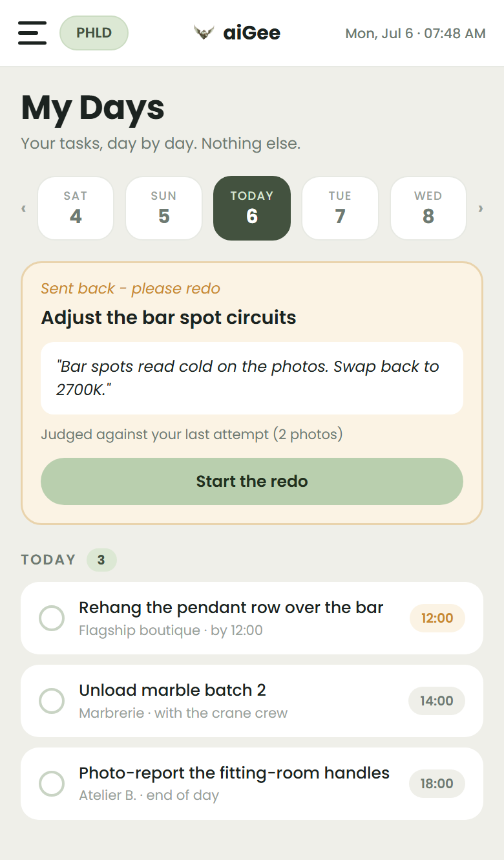The image size is (504, 860).
Task: Go to previous days using left chevron
Action: 24,208
